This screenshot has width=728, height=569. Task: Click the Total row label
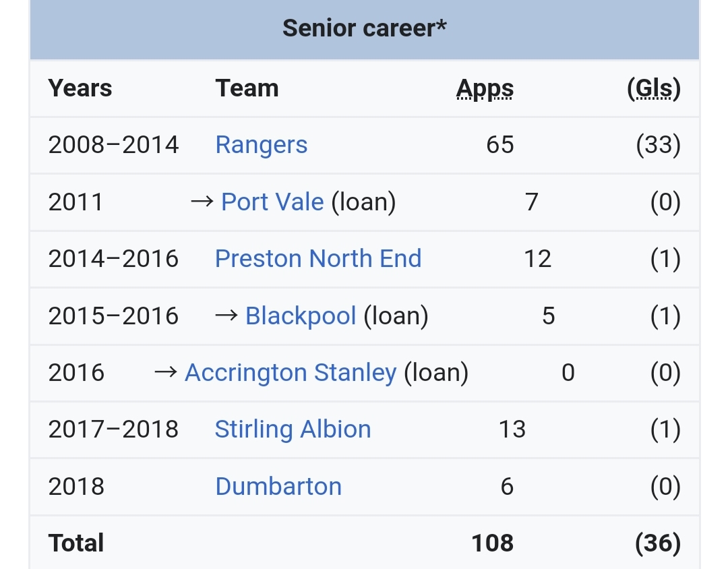[76, 543]
